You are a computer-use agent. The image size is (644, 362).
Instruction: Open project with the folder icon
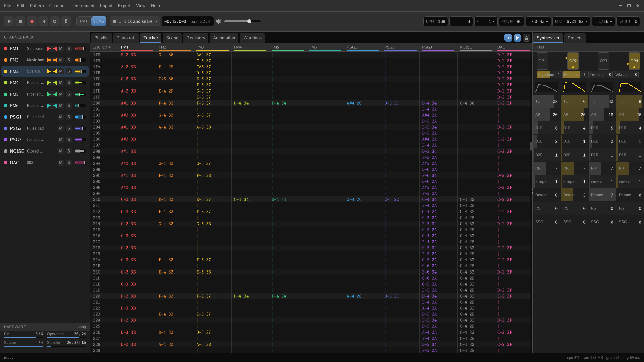(x=620, y=6)
